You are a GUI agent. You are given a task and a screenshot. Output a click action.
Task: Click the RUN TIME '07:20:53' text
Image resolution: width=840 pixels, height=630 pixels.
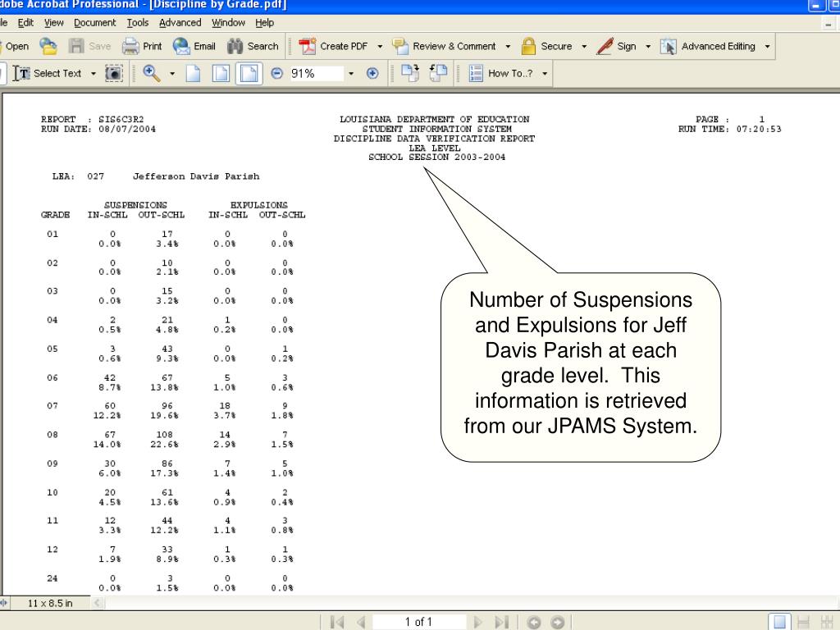coord(759,129)
